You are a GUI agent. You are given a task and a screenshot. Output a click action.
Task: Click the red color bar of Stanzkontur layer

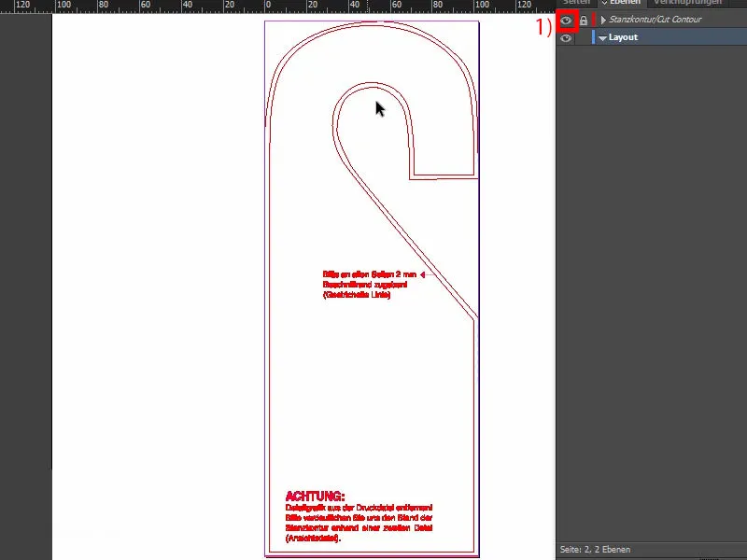tap(594, 20)
